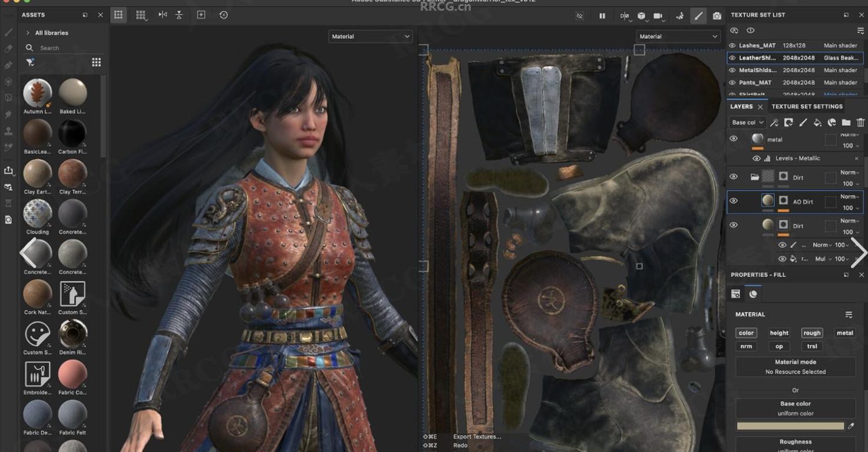868x452 pixels.
Task: Select the Layers tab
Action: coord(741,107)
